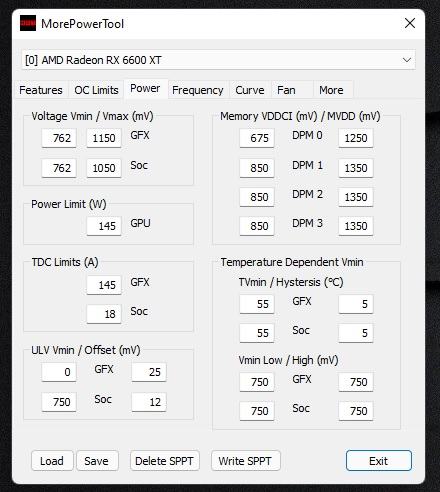The height and width of the screenshot is (492, 440).
Task: Edit DPM 0 VDDCI field 675
Action: pos(257,138)
